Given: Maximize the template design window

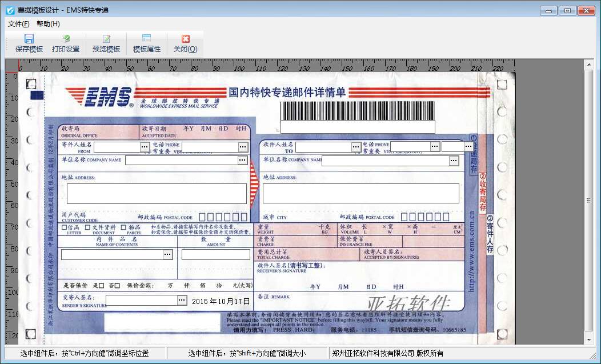Looking at the screenshot, I should 567,11.
